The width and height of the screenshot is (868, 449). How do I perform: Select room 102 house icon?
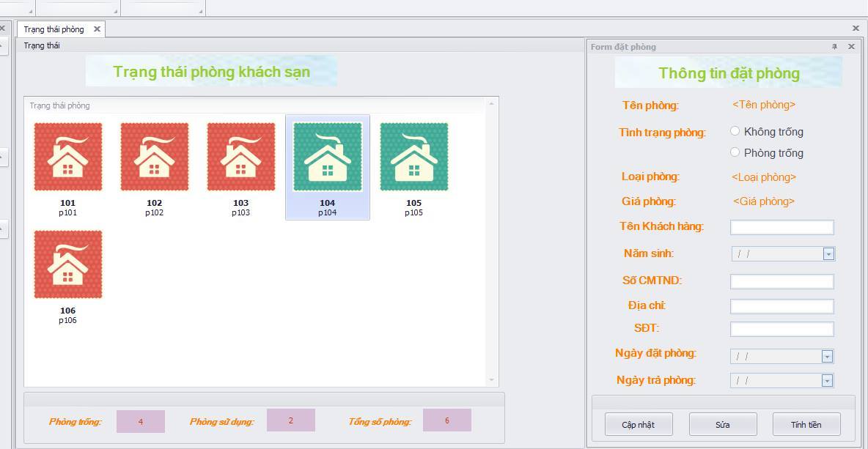155,157
